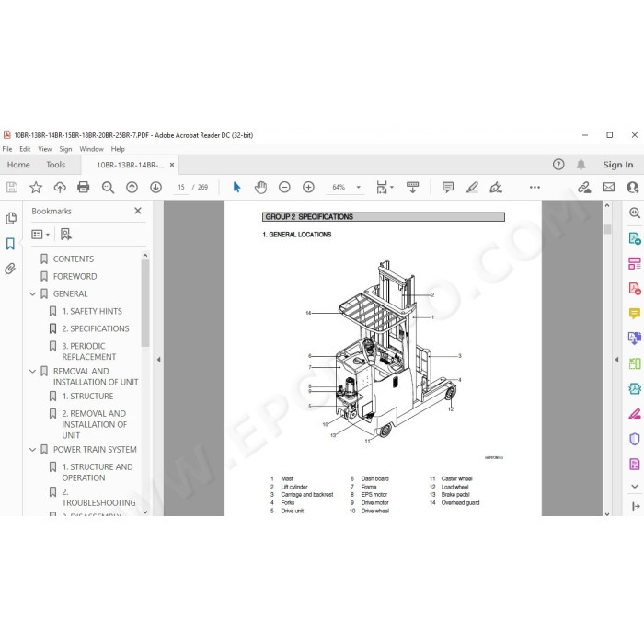The height and width of the screenshot is (644, 644).
Task: Open notifications bell icon
Action: [x=581, y=165]
